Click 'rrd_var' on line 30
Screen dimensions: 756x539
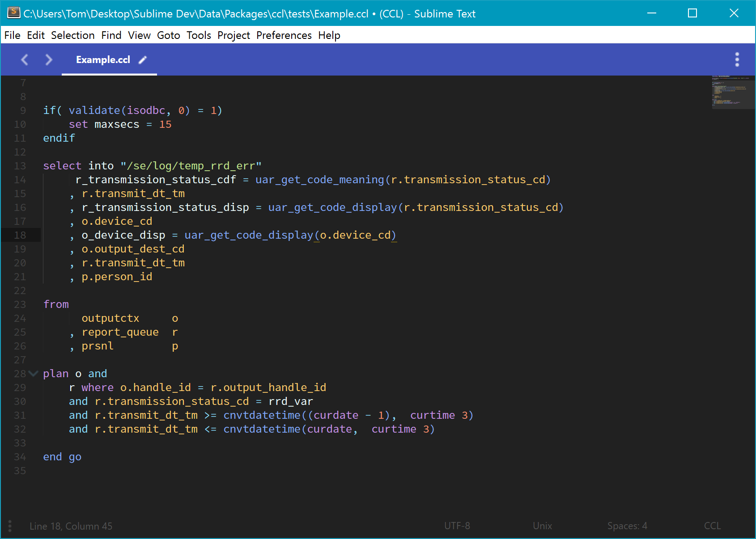[291, 401]
